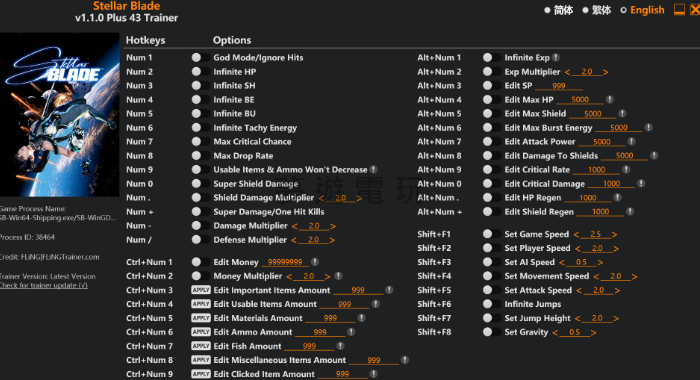Screen dimensions: 700x380
Task: Increase Exp Multiplier with right arrow
Action: (605, 72)
